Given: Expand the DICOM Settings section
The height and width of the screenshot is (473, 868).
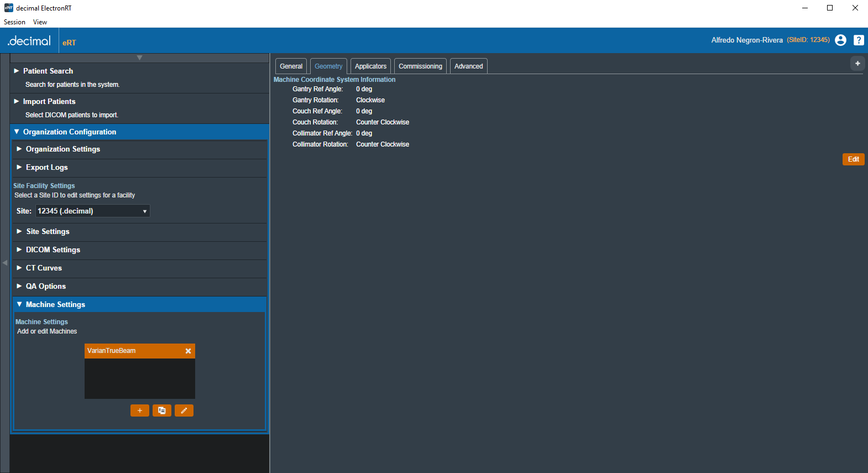Looking at the screenshot, I should click(x=53, y=250).
